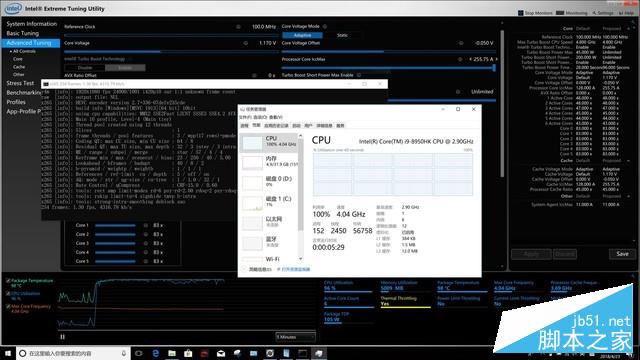Image resolution: width=640 pixels, height=360 pixels.
Task: Open File menu in Task Manager
Action: point(245,118)
